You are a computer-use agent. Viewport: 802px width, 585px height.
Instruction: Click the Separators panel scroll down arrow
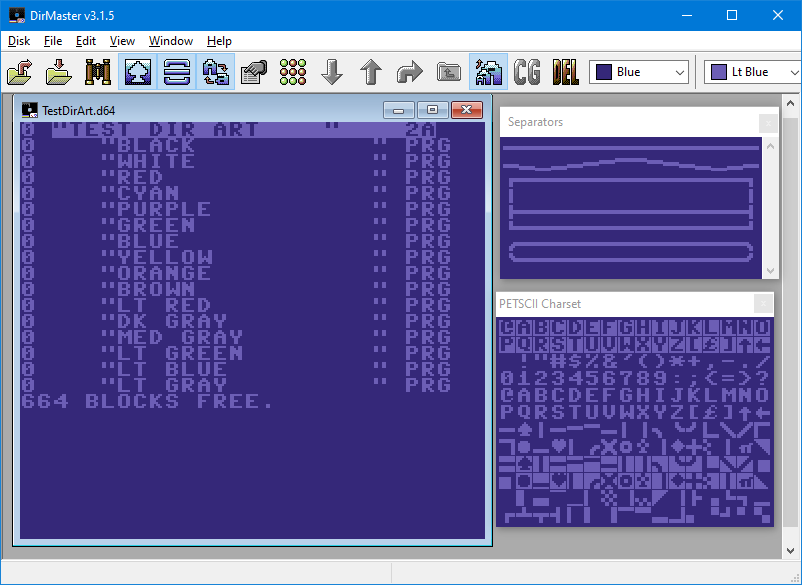pyautogui.click(x=770, y=271)
